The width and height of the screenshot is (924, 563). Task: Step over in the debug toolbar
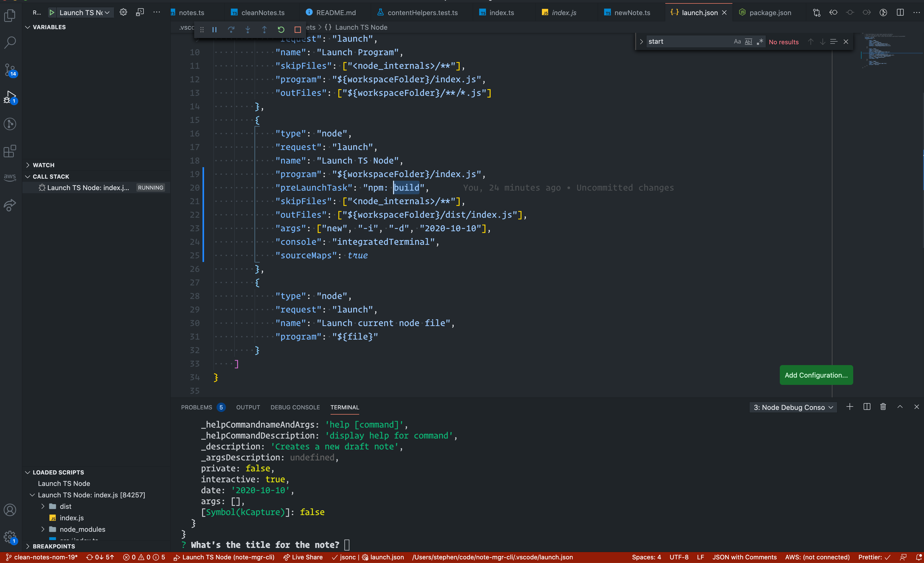[x=231, y=30]
